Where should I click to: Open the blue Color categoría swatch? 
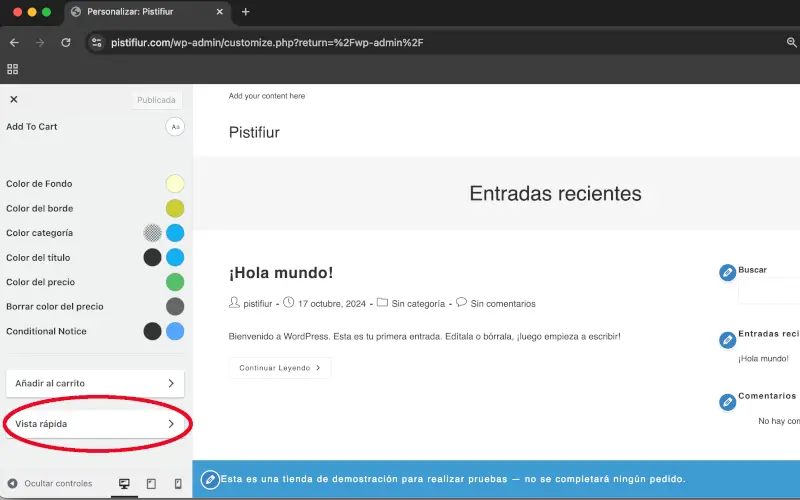pos(175,233)
